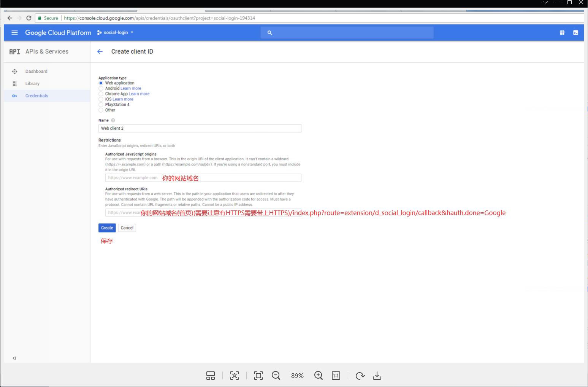Image resolution: width=588 pixels, height=387 pixels.
Task: Click the Name field containing Web client 2
Action: tap(200, 128)
